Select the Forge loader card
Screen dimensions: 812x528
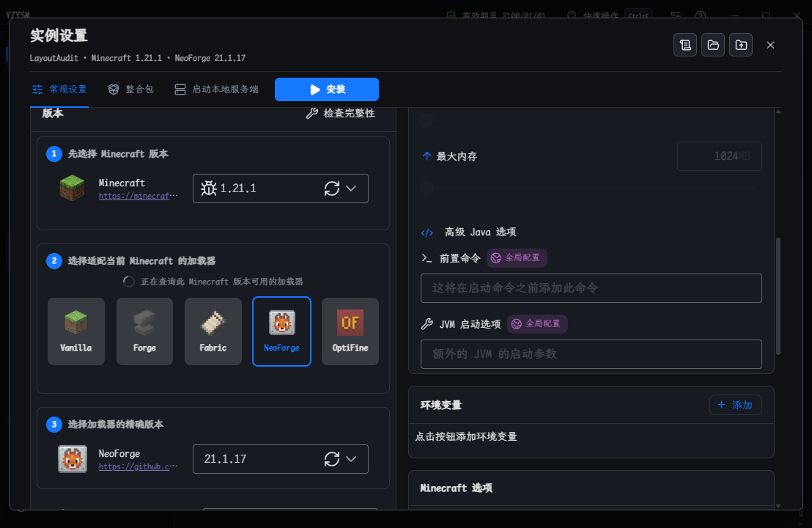click(144, 331)
